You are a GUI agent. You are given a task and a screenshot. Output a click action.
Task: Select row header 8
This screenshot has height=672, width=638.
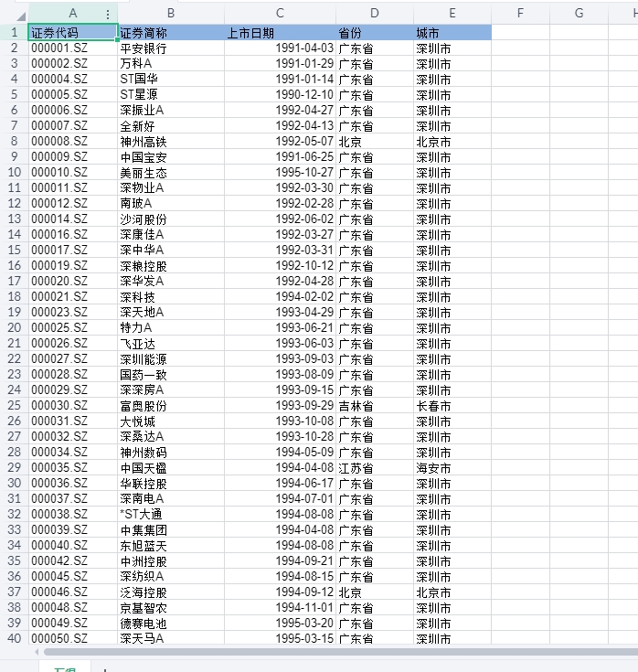[14, 141]
